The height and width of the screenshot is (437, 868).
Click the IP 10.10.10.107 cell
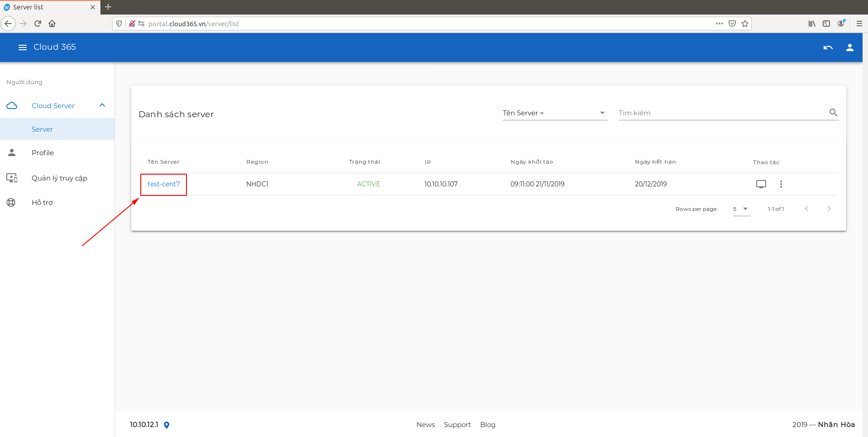[441, 184]
